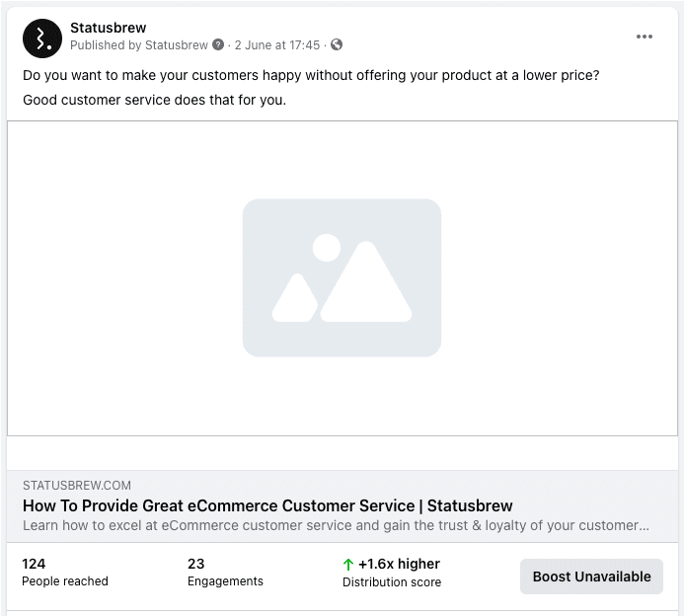The width and height of the screenshot is (684, 616).
Task: Open the three-dot post options menu
Action: click(x=645, y=37)
